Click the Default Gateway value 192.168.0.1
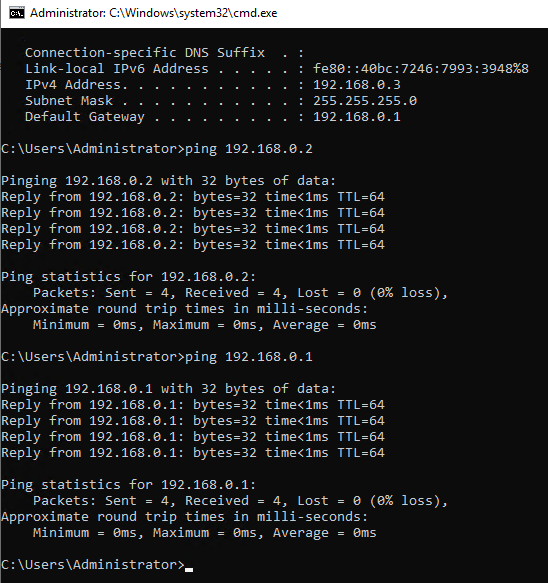 pos(357,117)
